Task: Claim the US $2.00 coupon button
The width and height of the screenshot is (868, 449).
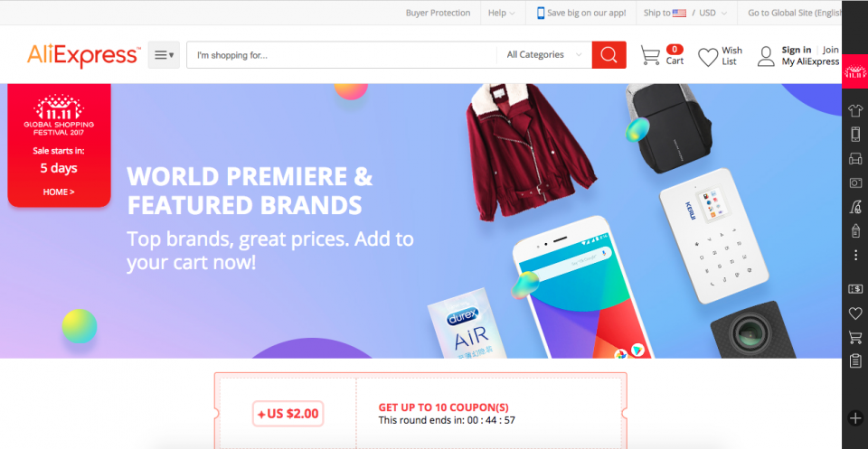Action: coord(288,414)
